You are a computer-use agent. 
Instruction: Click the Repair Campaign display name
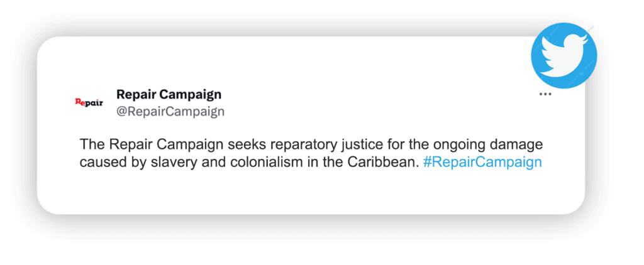[169, 94]
